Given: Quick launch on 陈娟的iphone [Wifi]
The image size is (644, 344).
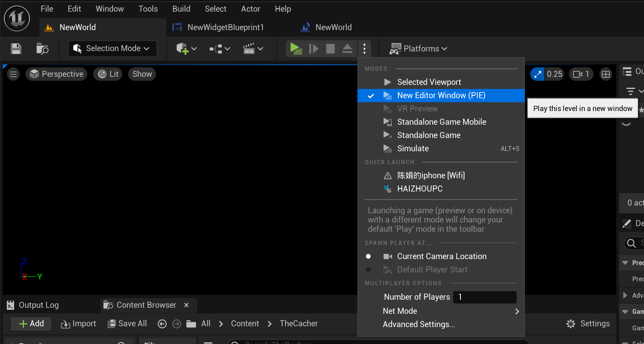Looking at the screenshot, I should 441,175.
